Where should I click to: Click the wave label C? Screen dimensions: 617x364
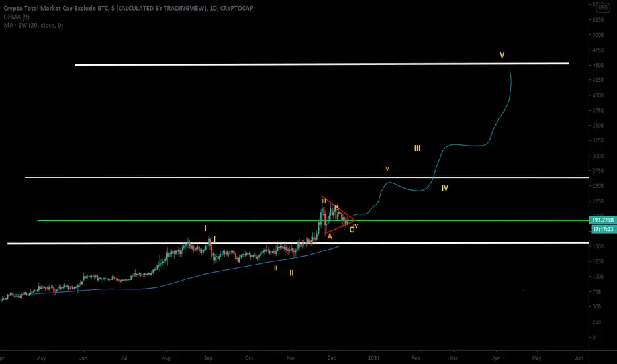(351, 230)
